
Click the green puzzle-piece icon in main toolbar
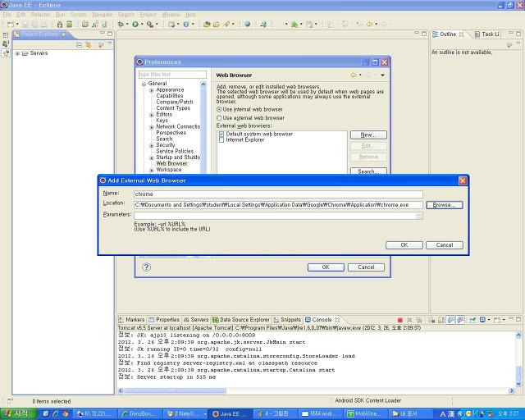click(x=294, y=24)
